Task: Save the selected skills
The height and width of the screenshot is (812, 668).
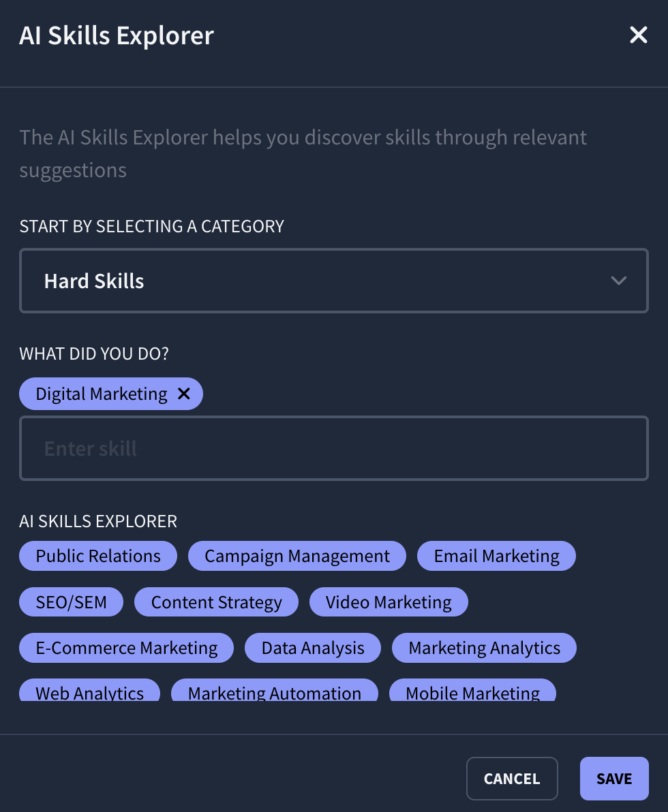Action: (x=613, y=778)
